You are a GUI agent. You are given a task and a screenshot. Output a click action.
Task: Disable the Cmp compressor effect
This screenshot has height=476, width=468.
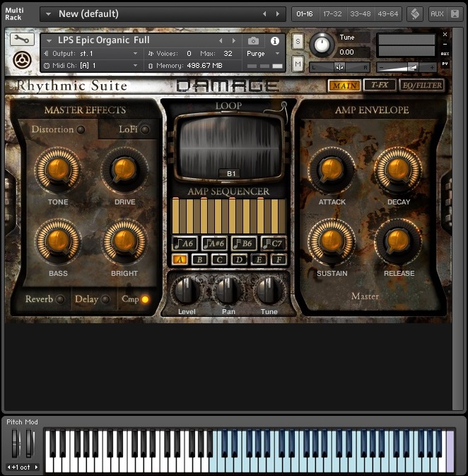coord(145,299)
